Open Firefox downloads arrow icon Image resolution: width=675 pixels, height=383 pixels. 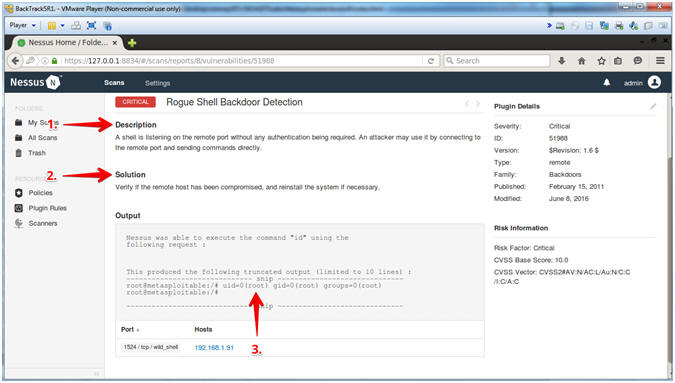coord(562,61)
